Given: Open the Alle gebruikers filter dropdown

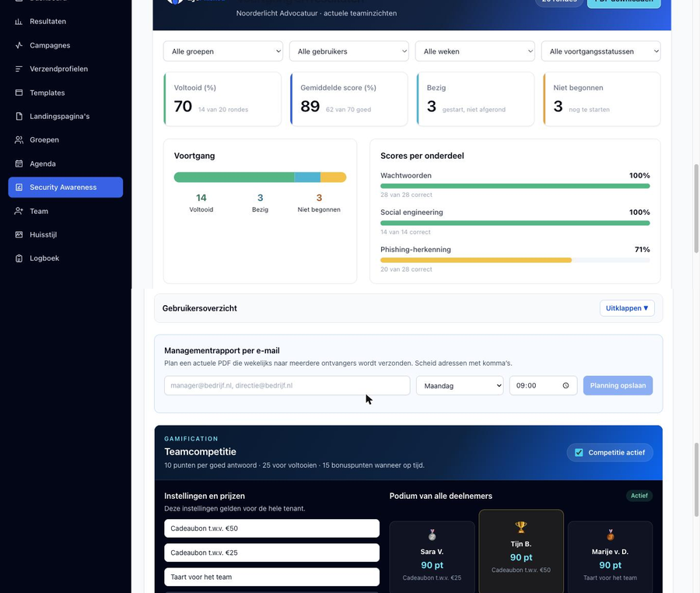Looking at the screenshot, I should (349, 51).
